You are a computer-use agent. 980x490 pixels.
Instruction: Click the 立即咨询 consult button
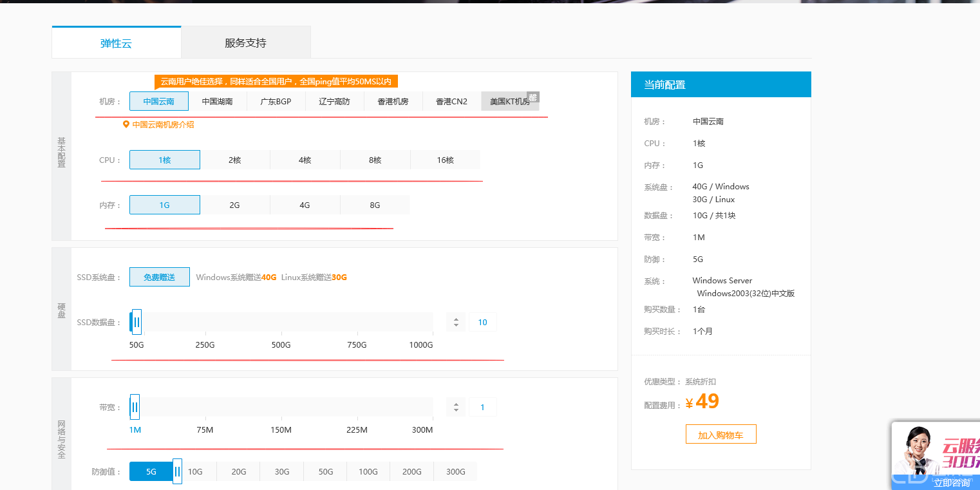click(x=951, y=482)
